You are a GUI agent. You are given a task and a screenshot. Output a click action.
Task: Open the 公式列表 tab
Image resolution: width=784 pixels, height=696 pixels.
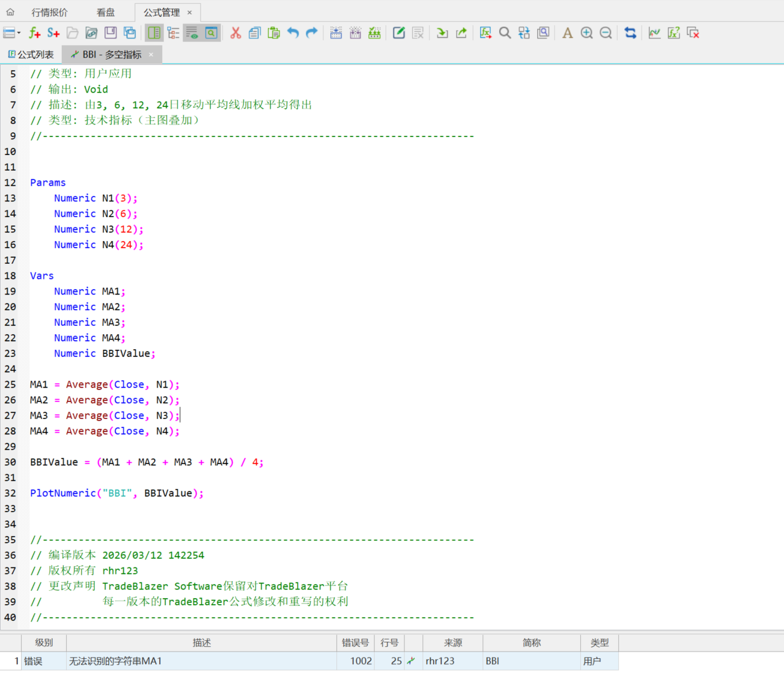point(31,55)
